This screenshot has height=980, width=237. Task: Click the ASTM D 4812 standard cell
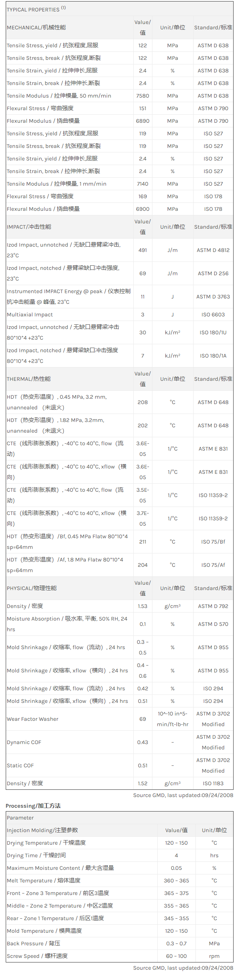click(x=213, y=250)
